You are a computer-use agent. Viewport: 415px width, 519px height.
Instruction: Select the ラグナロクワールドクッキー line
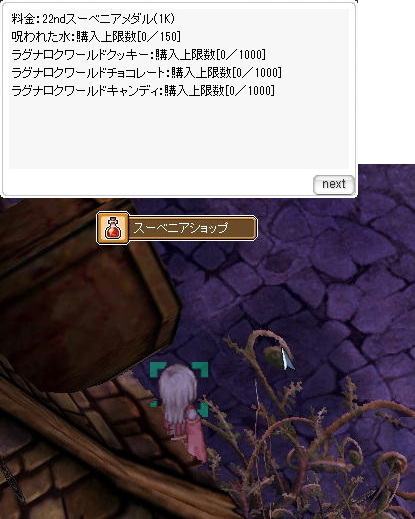coord(139,55)
